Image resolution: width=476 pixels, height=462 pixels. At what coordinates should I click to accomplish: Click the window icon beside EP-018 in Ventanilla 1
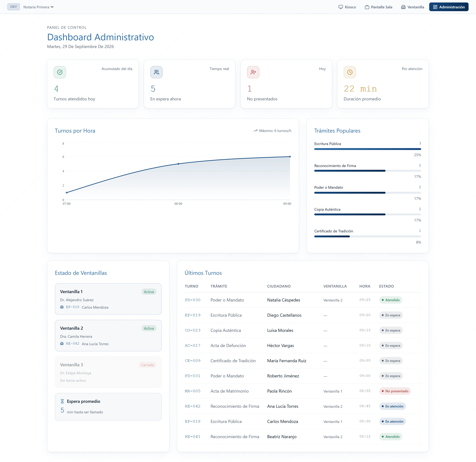click(x=62, y=307)
